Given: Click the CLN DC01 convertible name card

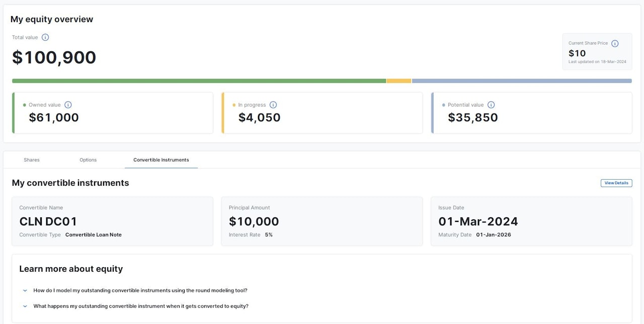Looking at the screenshot, I should pos(112,221).
